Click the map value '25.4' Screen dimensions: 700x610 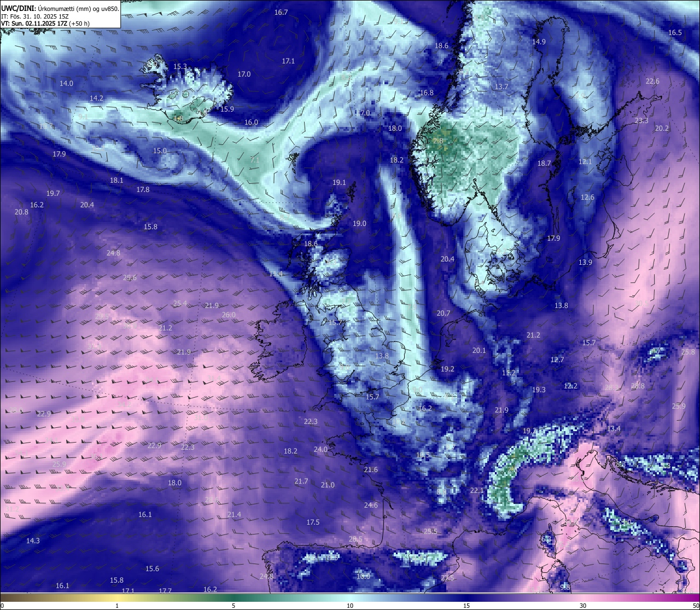(x=180, y=303)
